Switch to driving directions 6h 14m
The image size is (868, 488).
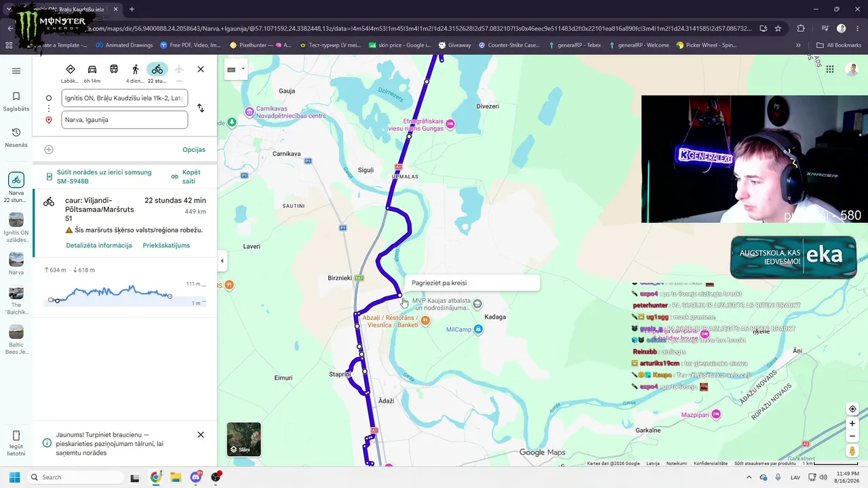tap(92, 73)
